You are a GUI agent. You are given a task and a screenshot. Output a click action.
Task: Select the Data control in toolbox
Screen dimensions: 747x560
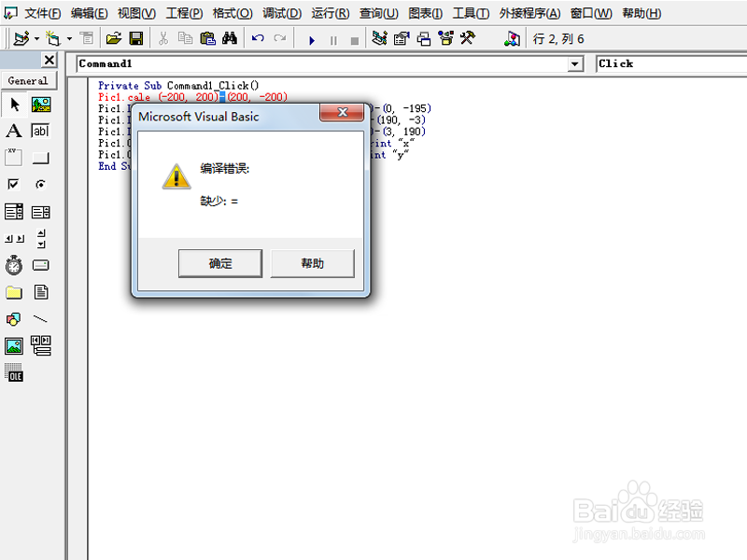click(41, 345)
